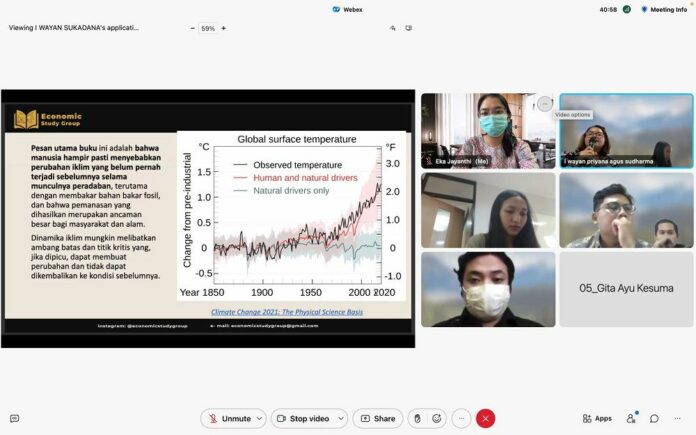
Task: Open the chat panel icon
Action: (654, 418)
